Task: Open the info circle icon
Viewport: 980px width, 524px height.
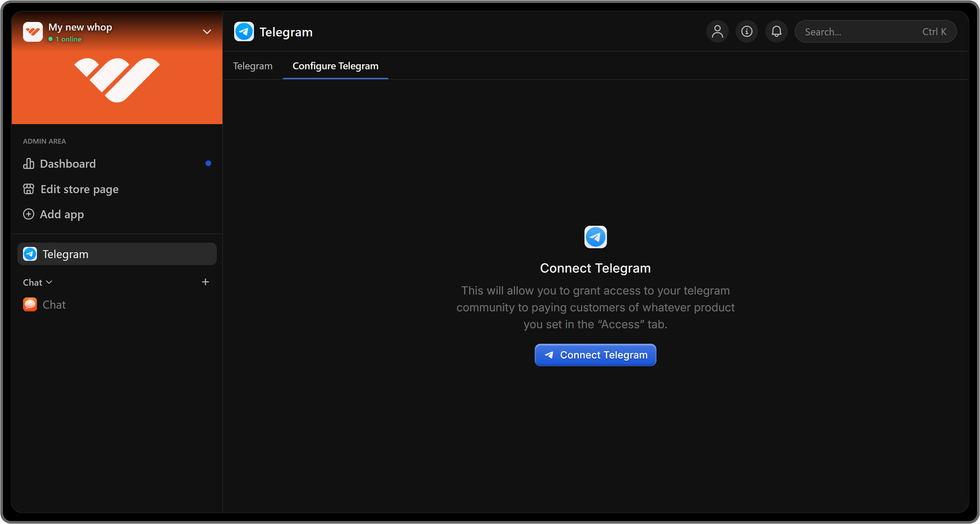Action: 747,32
